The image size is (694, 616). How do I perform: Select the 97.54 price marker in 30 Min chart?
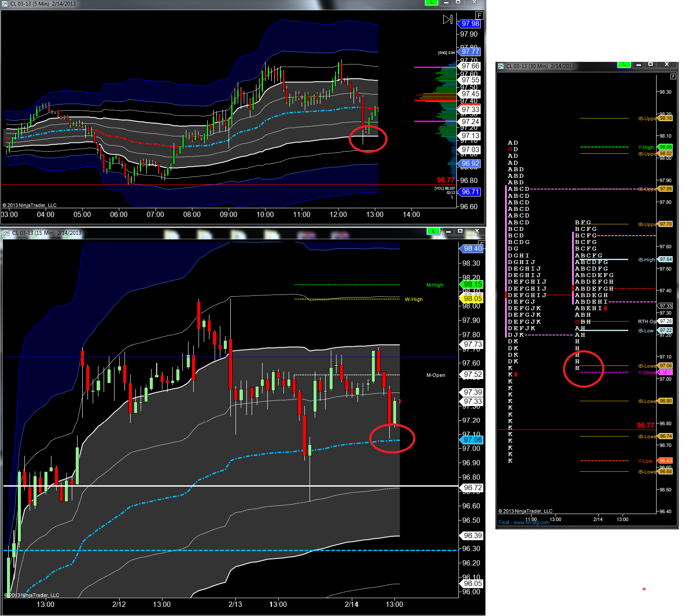pyautogui.click(x=665, y=260)
